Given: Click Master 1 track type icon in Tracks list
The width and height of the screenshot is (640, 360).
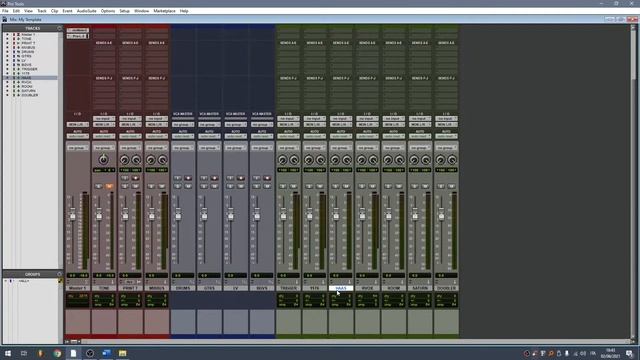Looking at the screenshot, I should pyautogui.click(x=18, y=35).
